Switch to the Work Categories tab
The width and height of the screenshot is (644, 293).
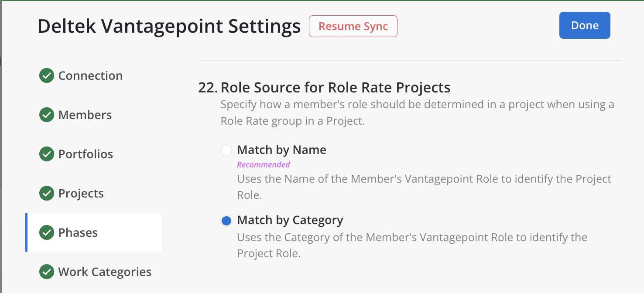pos(105,272)
